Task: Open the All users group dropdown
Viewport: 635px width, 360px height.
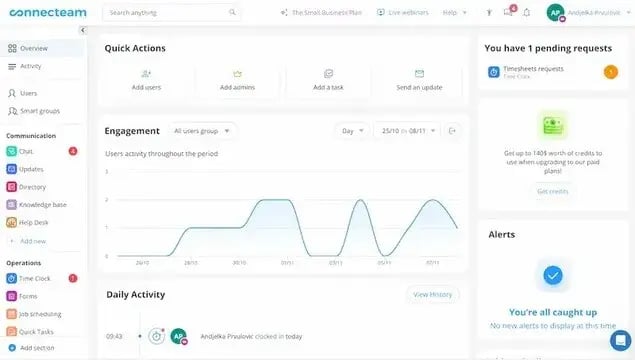Action: tap(202, 131)
